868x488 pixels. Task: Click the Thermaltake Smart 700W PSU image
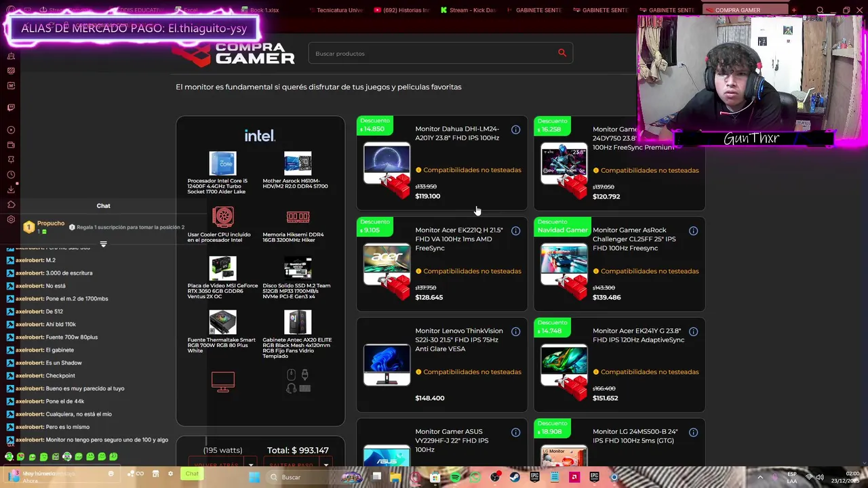(x=223, y=322)
